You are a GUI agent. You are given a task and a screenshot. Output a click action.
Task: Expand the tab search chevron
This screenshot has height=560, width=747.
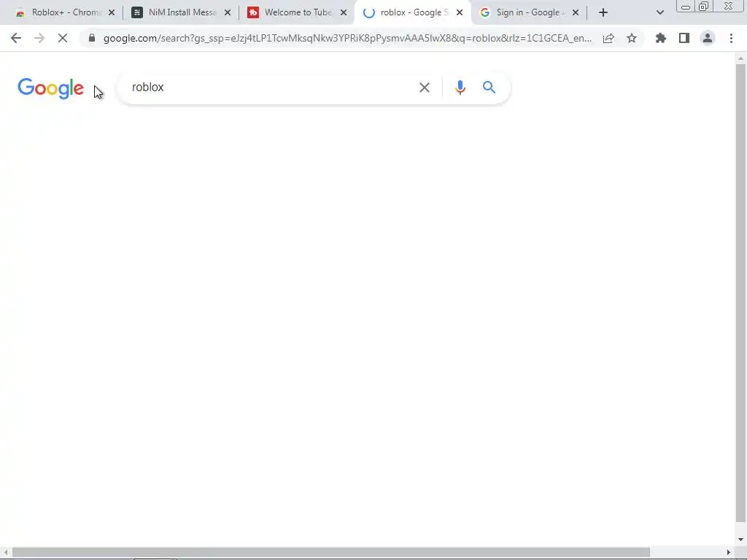(x=659, y=13)
